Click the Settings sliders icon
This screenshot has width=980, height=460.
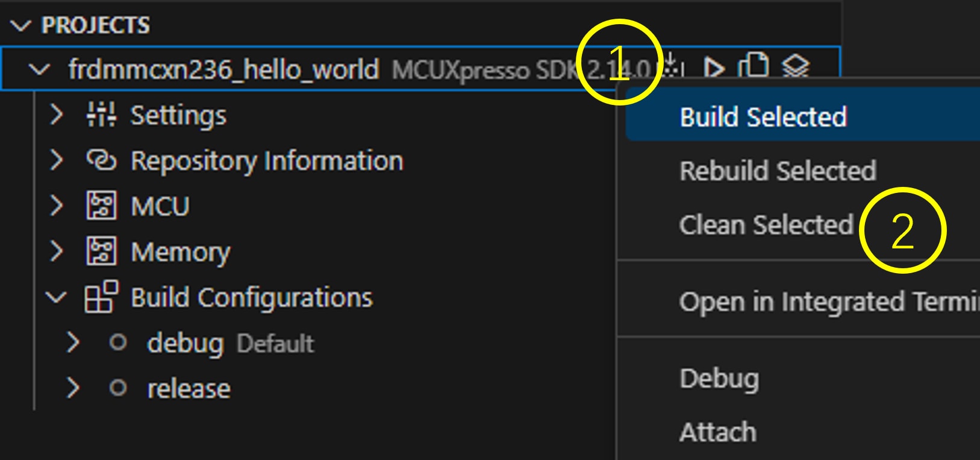[x=101, y=115]
